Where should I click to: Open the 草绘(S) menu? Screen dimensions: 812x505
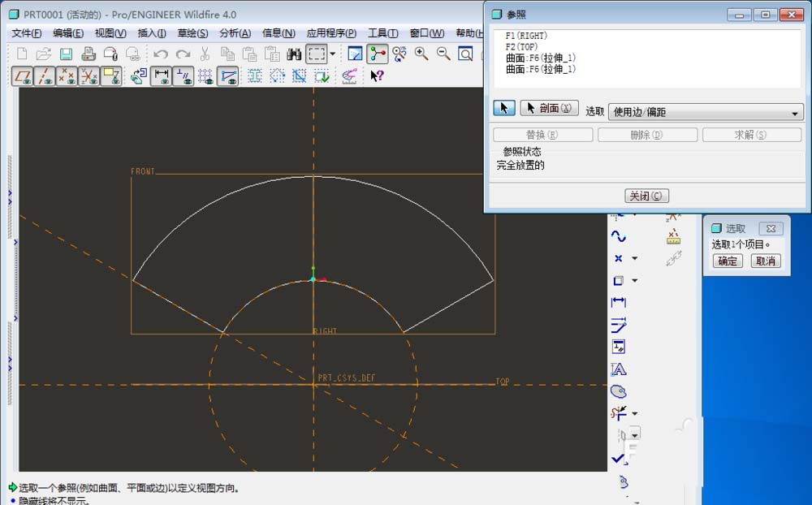[x=192, y=33]
